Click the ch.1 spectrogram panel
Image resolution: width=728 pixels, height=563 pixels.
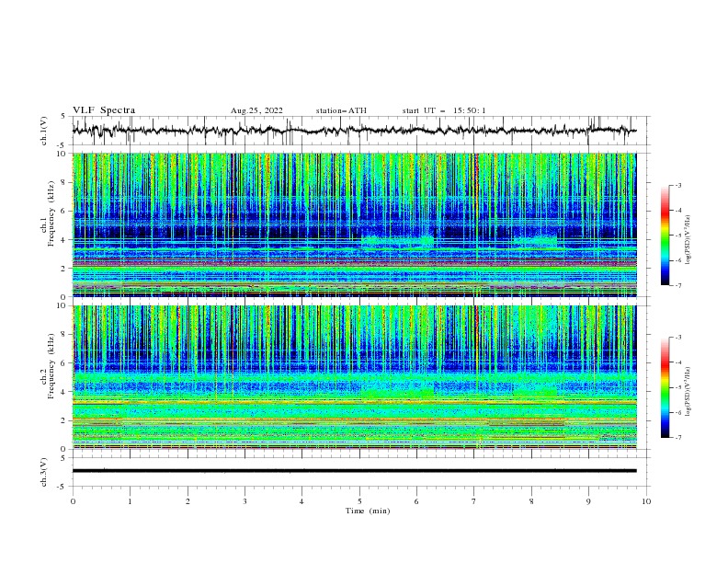click(x=354, y=224)
